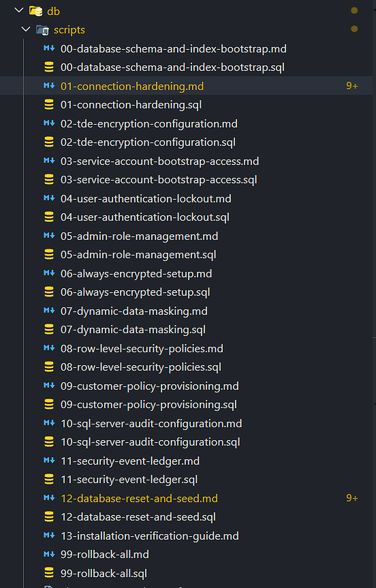The image size is (376, 588).
Task: Open 11-security-event-ledger.sql
Action: point(129,480)
